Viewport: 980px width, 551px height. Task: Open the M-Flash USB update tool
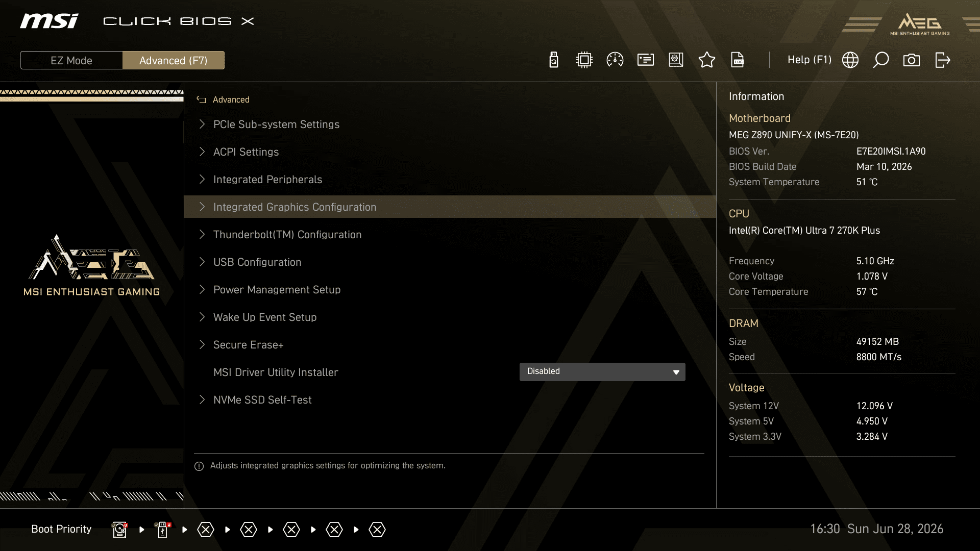(x=554, y=60)
